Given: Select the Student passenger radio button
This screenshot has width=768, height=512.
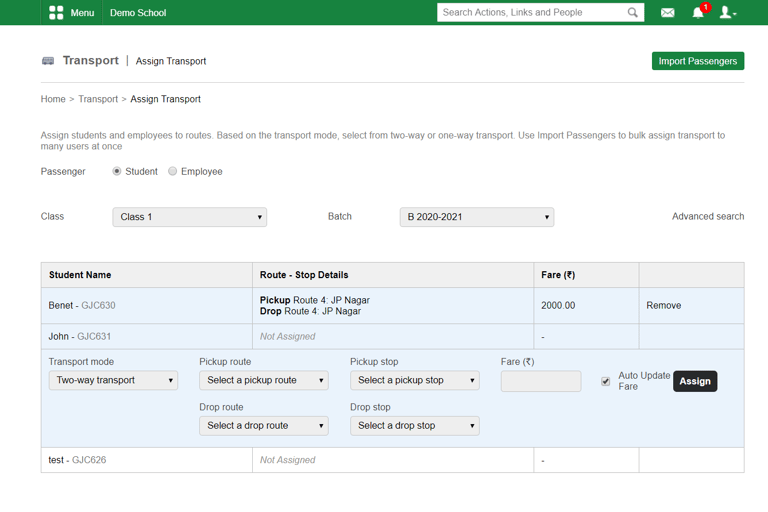Looking at the screenshot, I should 117,172.
